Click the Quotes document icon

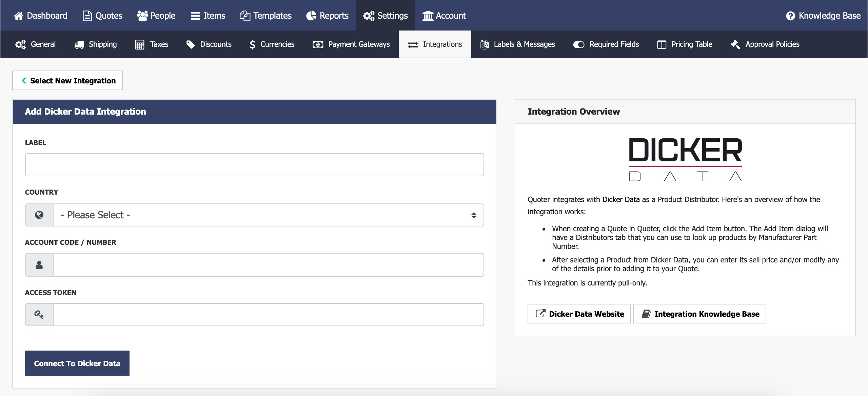point(87,16)
